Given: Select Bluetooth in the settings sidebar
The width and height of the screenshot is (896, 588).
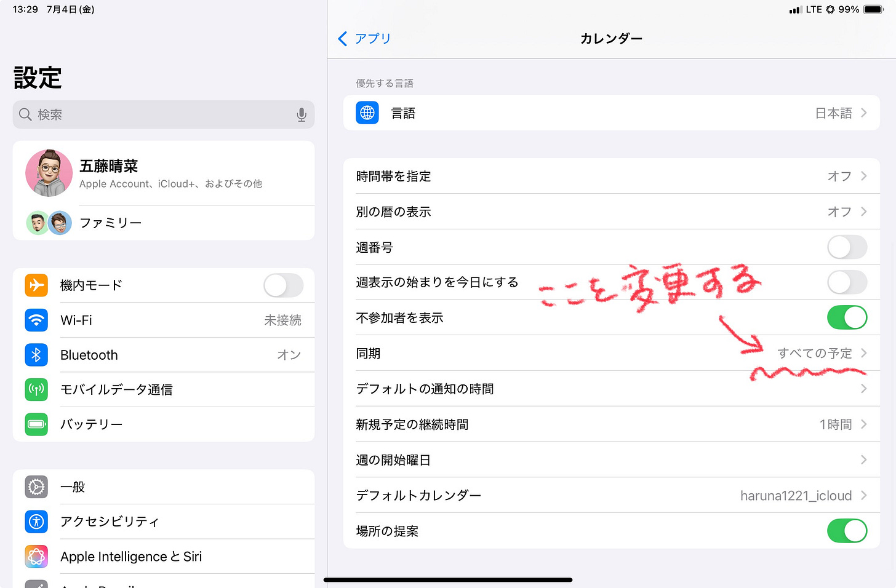Looking at the screenshot, I should [164, 355].
